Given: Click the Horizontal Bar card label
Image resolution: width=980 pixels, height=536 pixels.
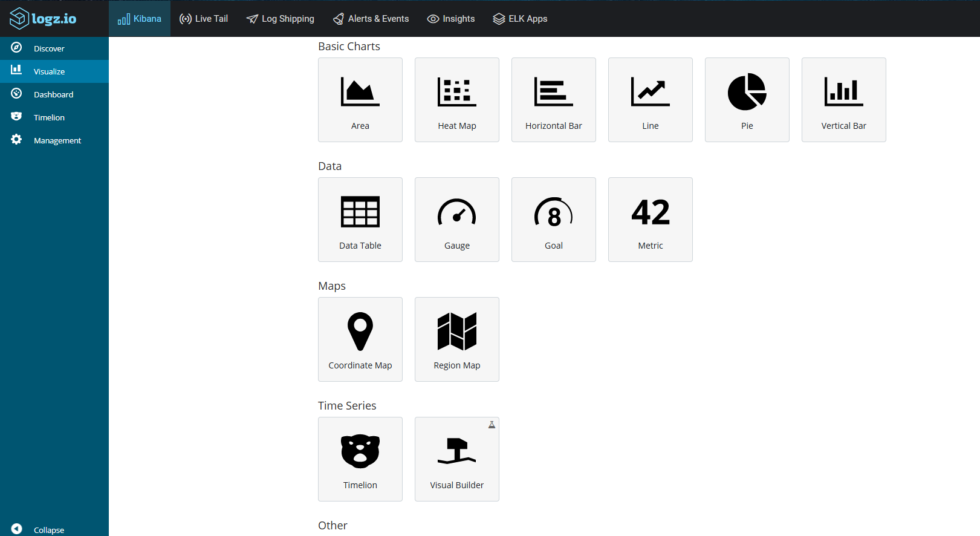Looking at the screenshot, I should click(x=554, y=126).
